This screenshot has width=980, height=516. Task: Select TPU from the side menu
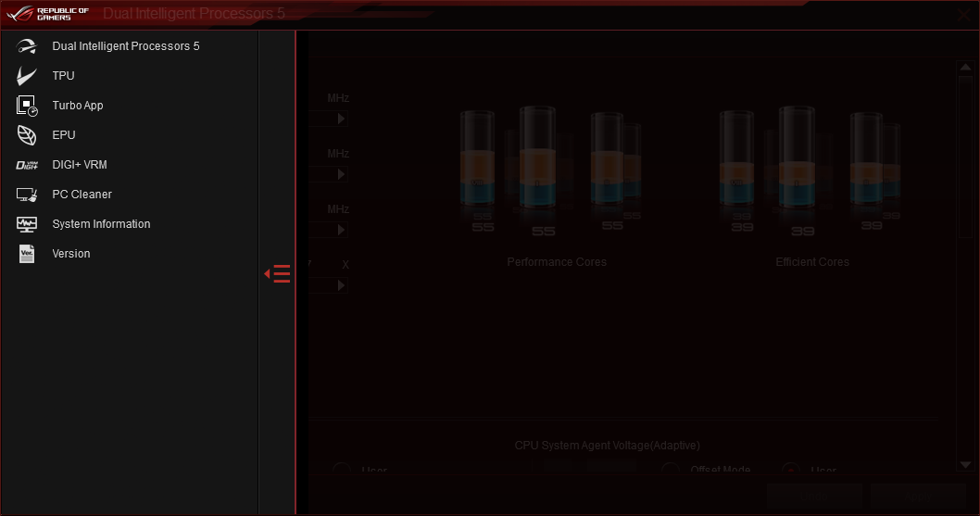(x=63, y=76)
